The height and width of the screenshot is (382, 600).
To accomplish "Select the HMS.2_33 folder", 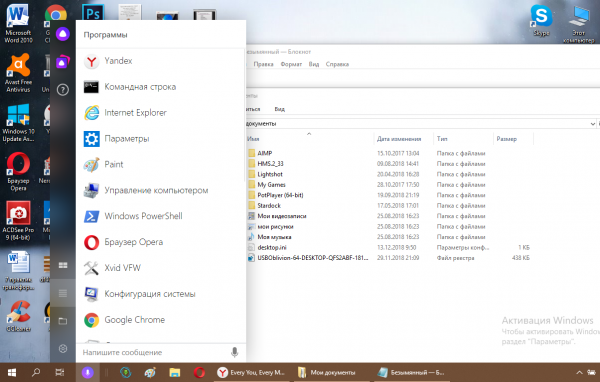I will 270,164.
